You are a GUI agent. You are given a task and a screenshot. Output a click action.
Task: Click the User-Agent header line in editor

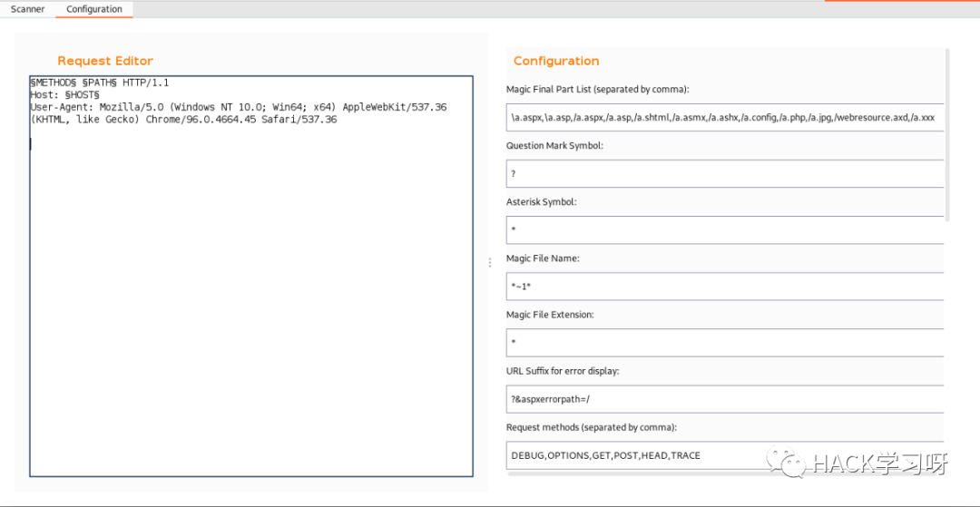pos(238,113)
